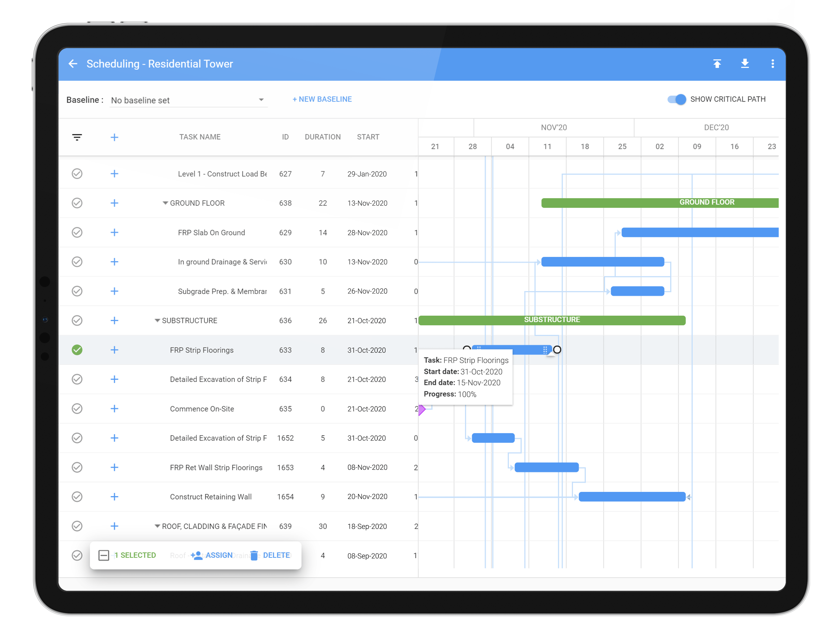Click plus icon on In ground Drainage row
Viewport: 840px width, 641px height.
tap(114, 262)
